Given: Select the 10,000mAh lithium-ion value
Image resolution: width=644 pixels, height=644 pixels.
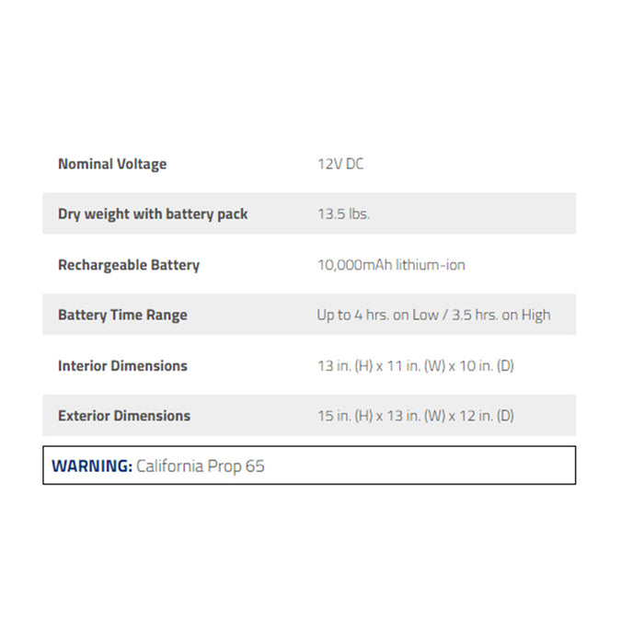Looking at the screenshot, I should [391, 265].
